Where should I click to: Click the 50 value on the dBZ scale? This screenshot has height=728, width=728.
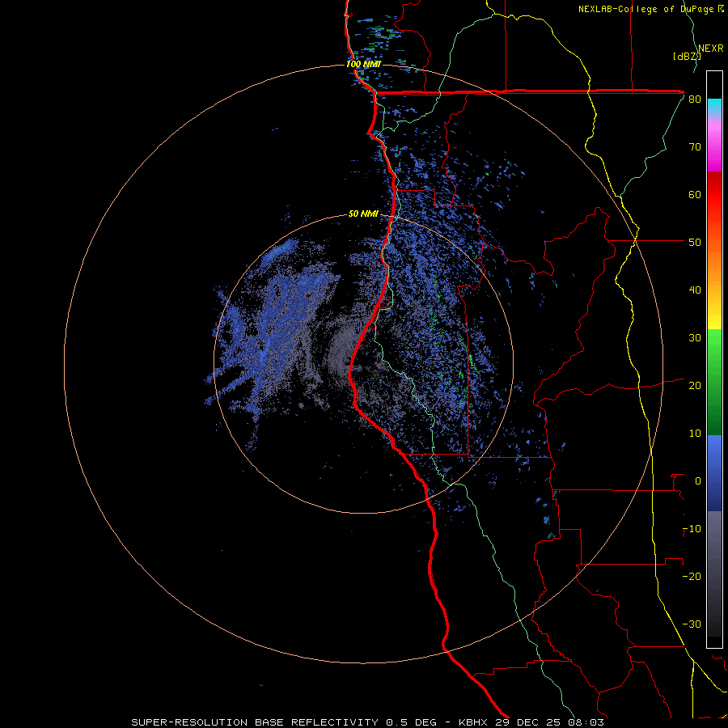coord(695,243)
